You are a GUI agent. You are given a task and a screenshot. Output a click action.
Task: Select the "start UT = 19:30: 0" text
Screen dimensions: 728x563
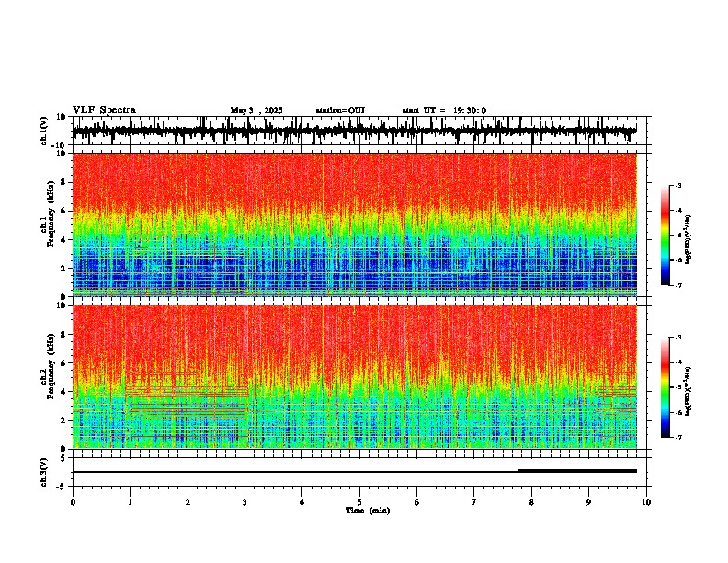click(444, 110)
